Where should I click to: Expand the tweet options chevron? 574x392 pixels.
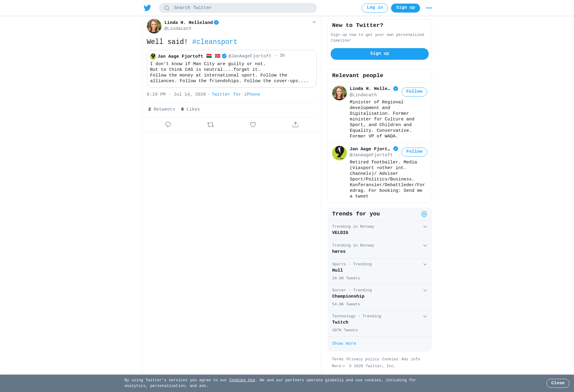[314, 22]
